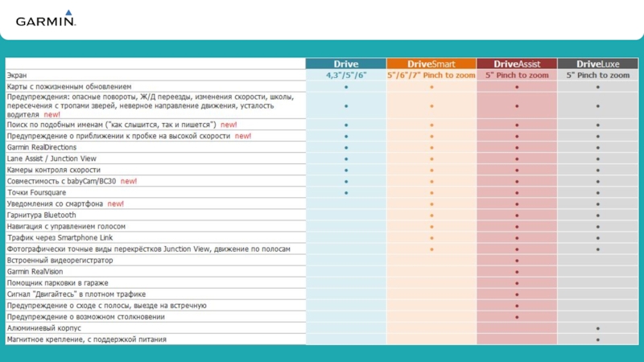This screenshot has width=644, height=362.
Task: Click the DriveSmart screen size 5"/6"/7" Pinch to zoom
Action: 431,75
